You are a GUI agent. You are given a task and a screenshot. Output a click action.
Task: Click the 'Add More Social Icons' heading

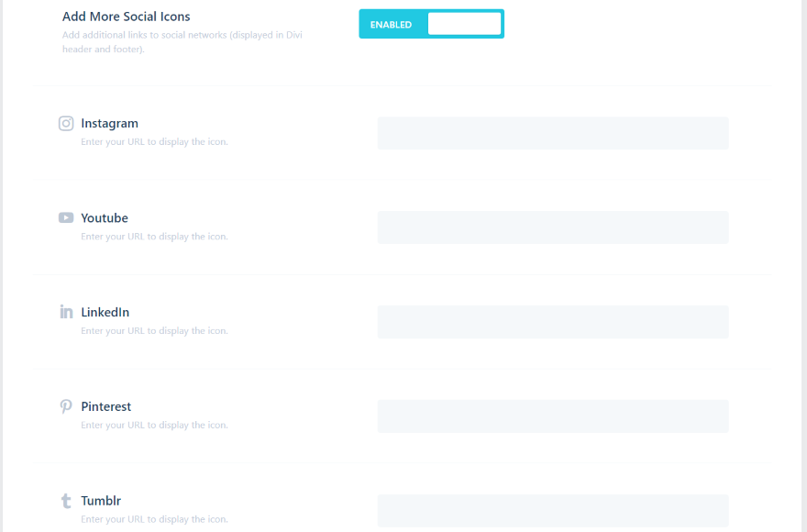[127, 17]
